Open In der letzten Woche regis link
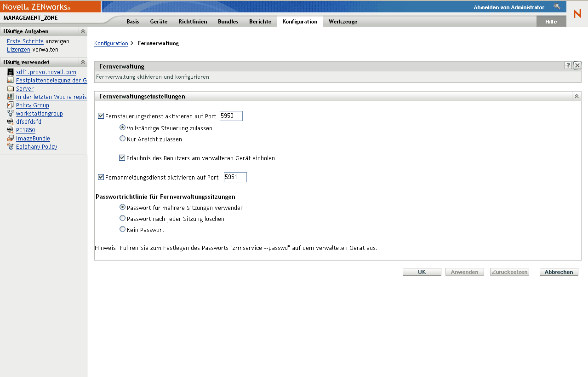Screen dimensions: 588x377 (51, 97)
